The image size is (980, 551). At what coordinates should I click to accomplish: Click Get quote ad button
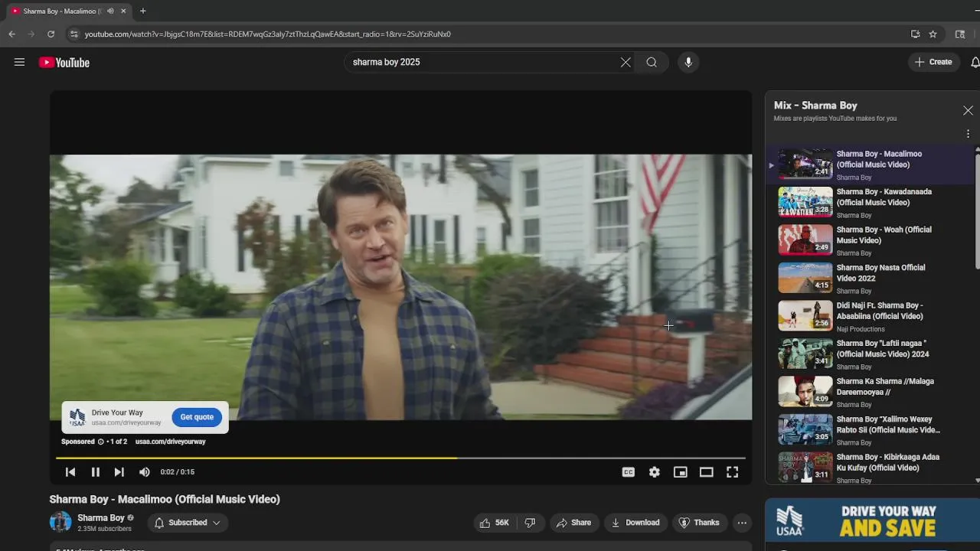pos(197,417)
